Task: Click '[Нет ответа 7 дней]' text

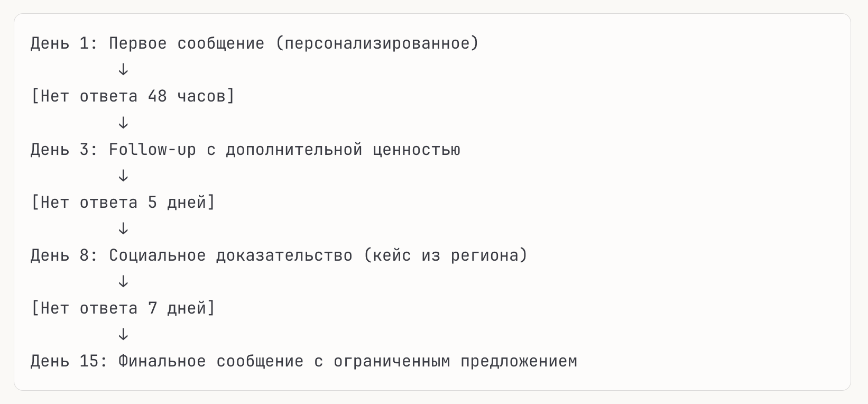Action: [x=123, y=308]
